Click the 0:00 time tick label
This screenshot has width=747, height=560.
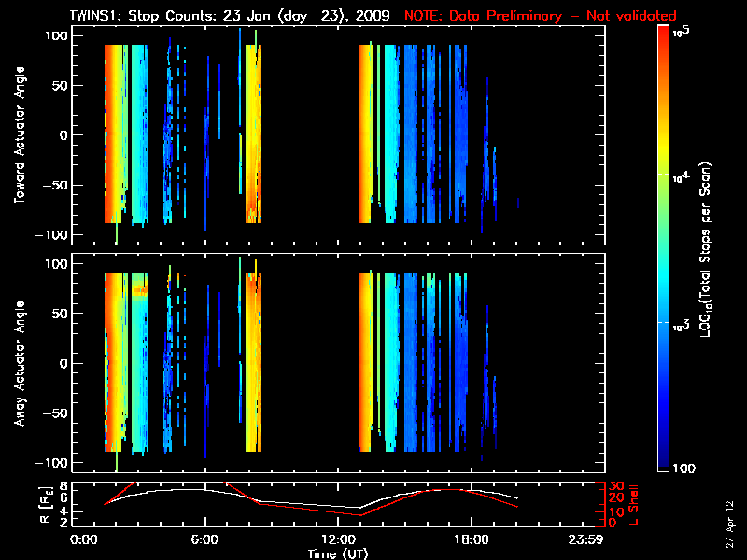coord(84,540)
